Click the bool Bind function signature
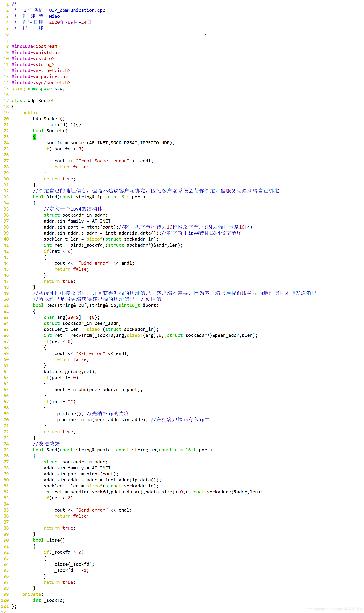This screenshot has width=364, height=613. (x=89, y=197)
